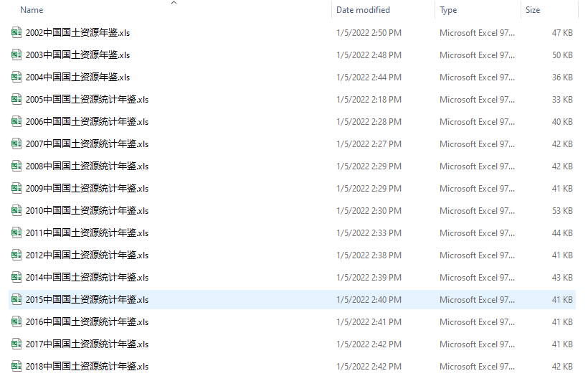
Task: Click the 36 KB size value
Action: point(562,77)
